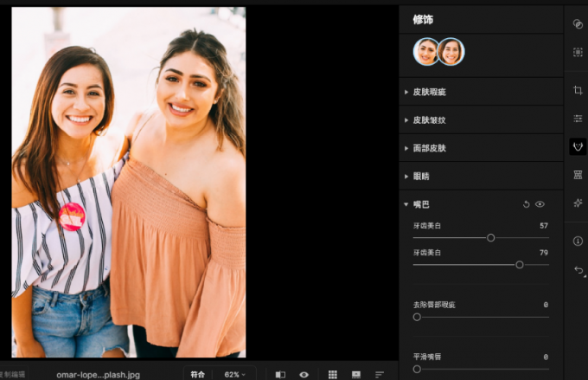Toggle 嘴巴 section visibility eye
This screenshot has height=380, width=588.
540,204
